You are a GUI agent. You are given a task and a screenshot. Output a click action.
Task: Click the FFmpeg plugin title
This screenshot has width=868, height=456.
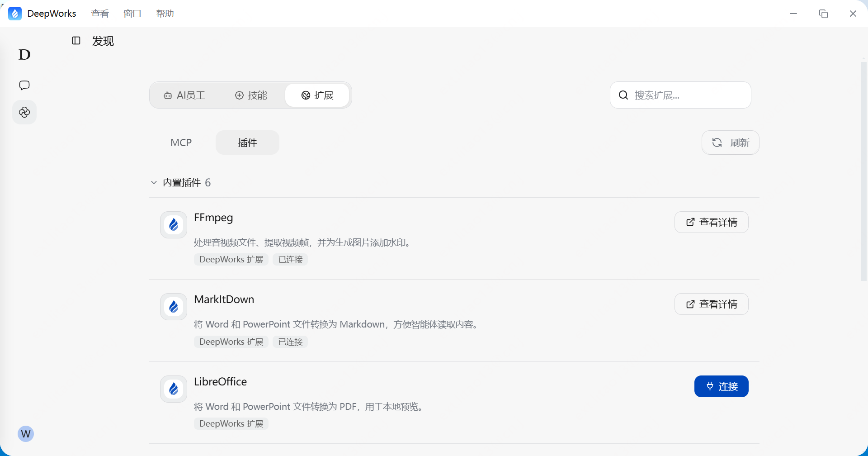click(x=213, y=218)
